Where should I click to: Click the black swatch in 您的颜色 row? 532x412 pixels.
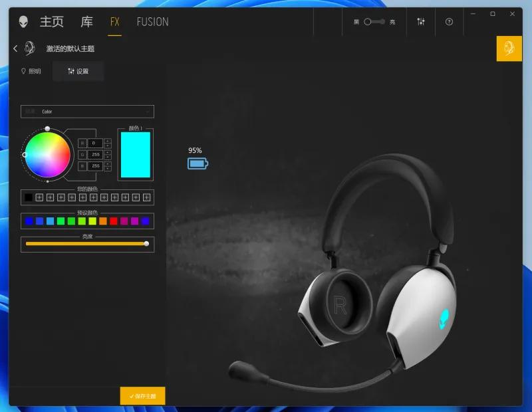pos(29,197)
